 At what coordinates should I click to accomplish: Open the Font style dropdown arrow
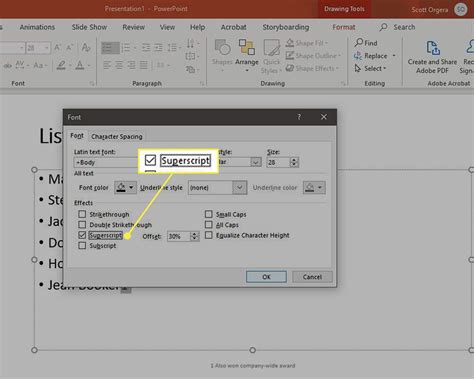click(x=256, y=162)
